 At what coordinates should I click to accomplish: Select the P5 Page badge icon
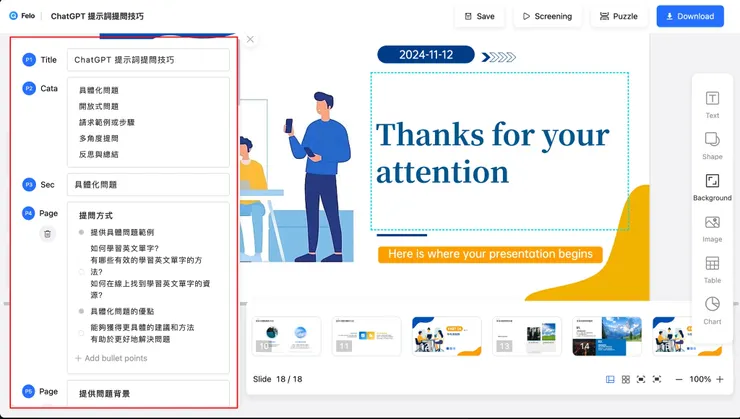(29, 391)
